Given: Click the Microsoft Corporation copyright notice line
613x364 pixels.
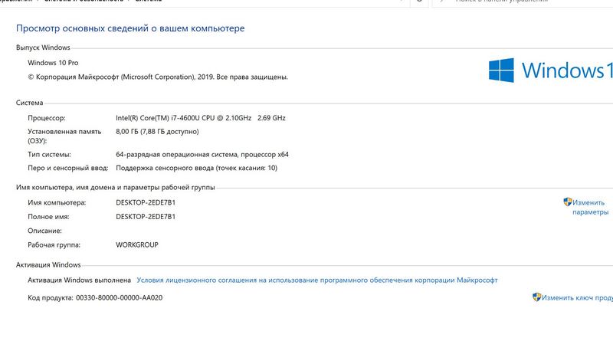Looking at the screenshot, I should pyautogui.click(x=158, y=77).
